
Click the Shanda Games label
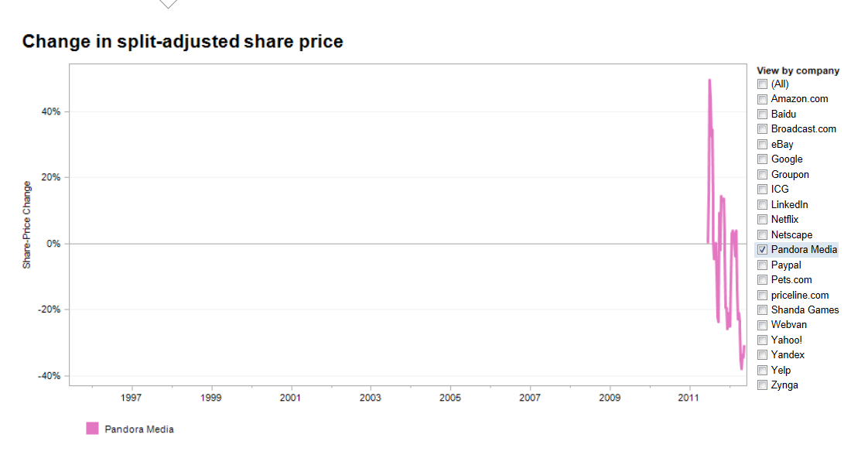805,310
